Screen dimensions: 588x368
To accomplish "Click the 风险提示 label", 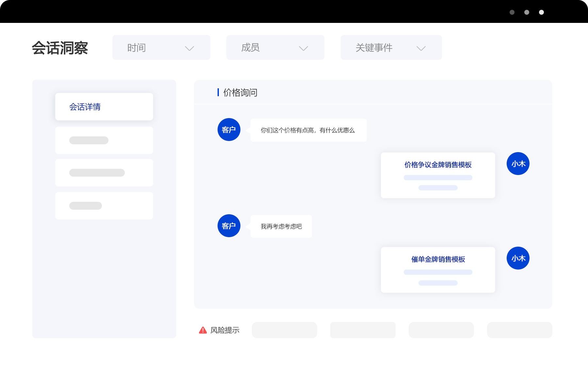I will click(225, 330).
